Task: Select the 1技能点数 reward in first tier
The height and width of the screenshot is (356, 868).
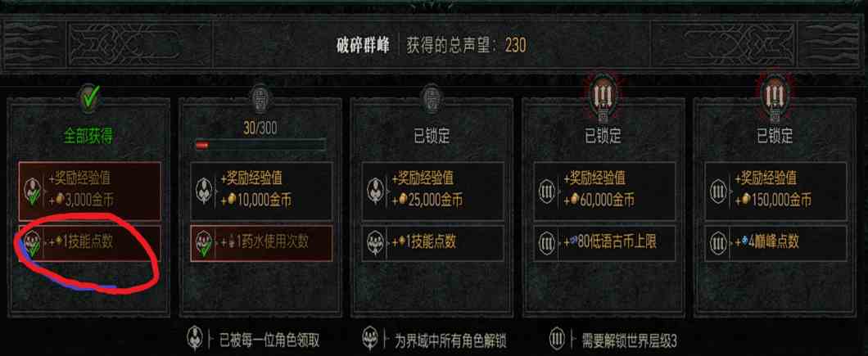Action: (90, 243)
